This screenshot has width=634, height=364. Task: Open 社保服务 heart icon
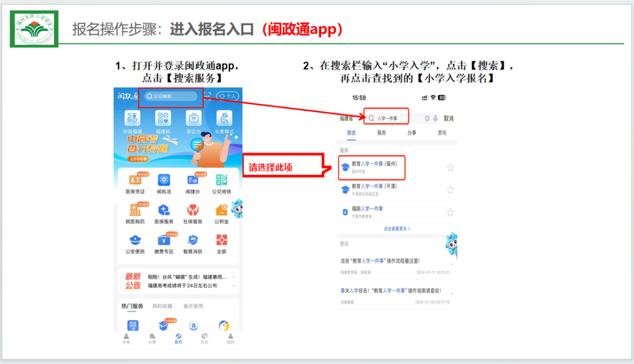(193, 210)
